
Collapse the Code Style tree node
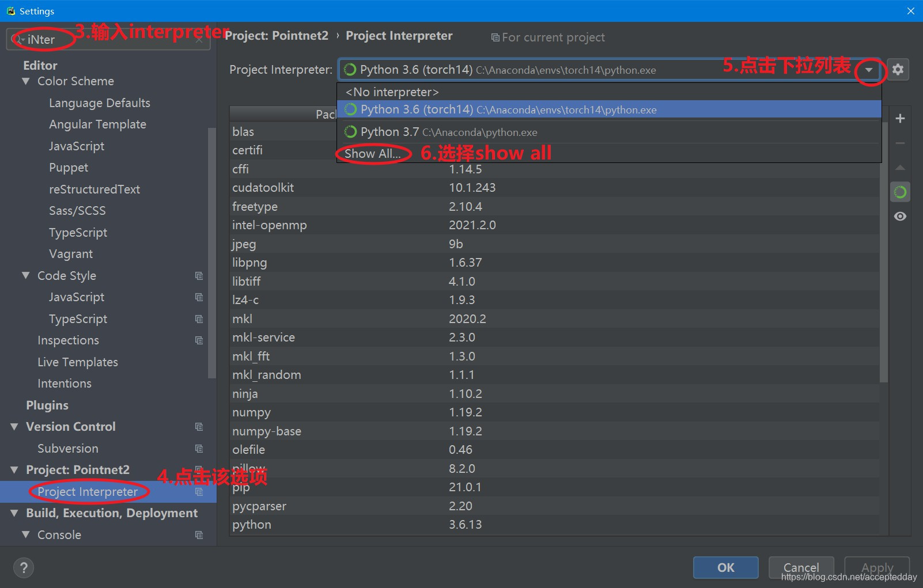pos(25,276)
